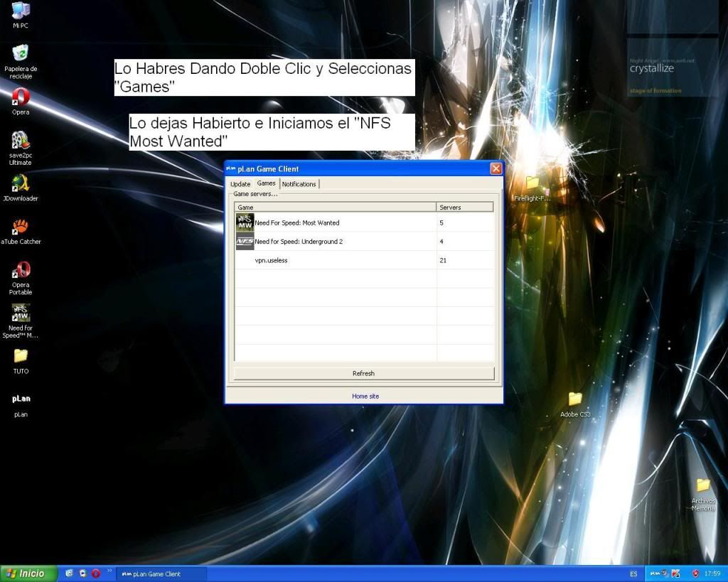This screenshot has height=582, width=728.
Task: Select the aTube Catcher desktop icon
Action: point(21,231)
